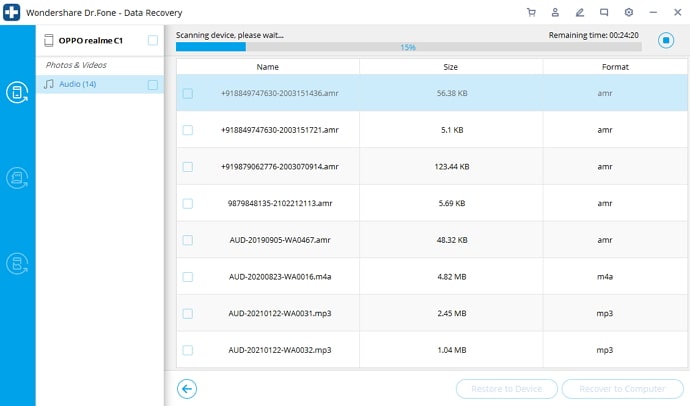Open the settings gear icon
The image size is (690, 406).
point(629,12)
